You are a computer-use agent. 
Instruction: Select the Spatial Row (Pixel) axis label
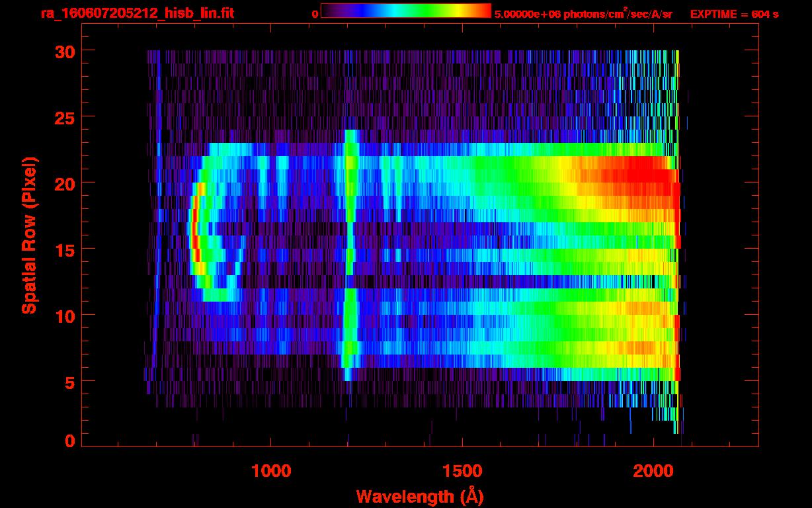pos(28,235)
